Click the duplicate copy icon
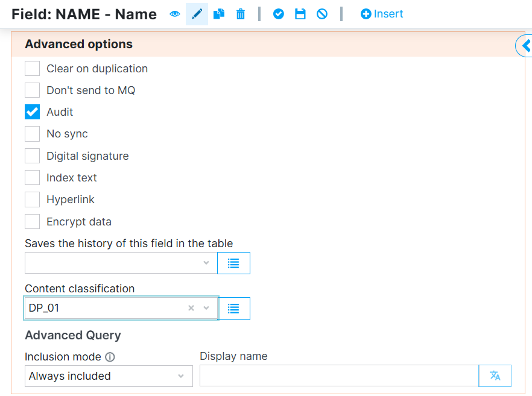The height and width of the screenshot is (396, 532). [x=219, y=14]
